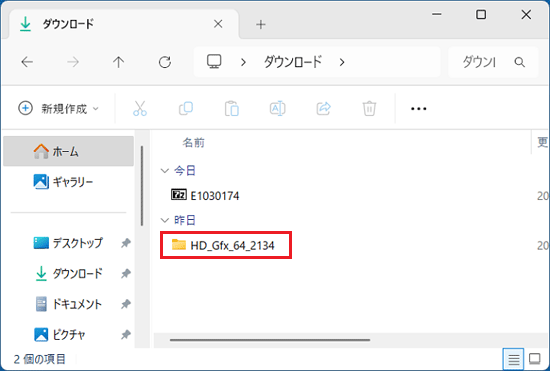
Task: Click ダウンロード breadcrumb in address bar
Action: (x=293, y=62)
